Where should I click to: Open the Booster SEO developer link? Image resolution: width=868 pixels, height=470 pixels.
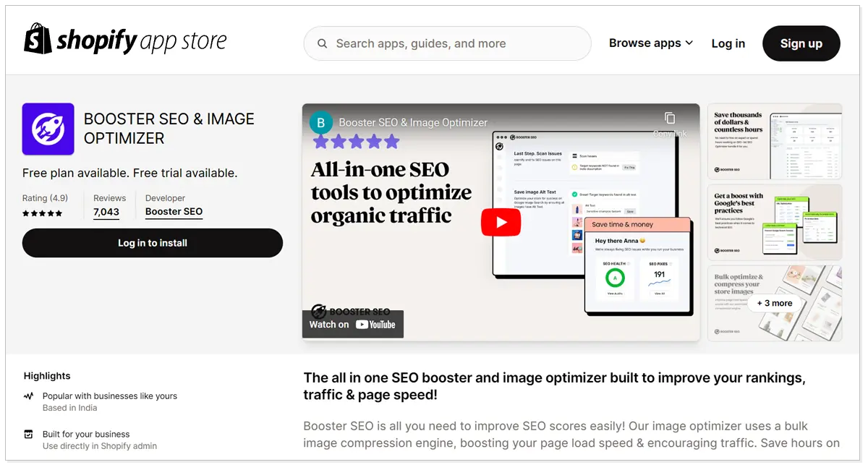[x=174, y=212]
